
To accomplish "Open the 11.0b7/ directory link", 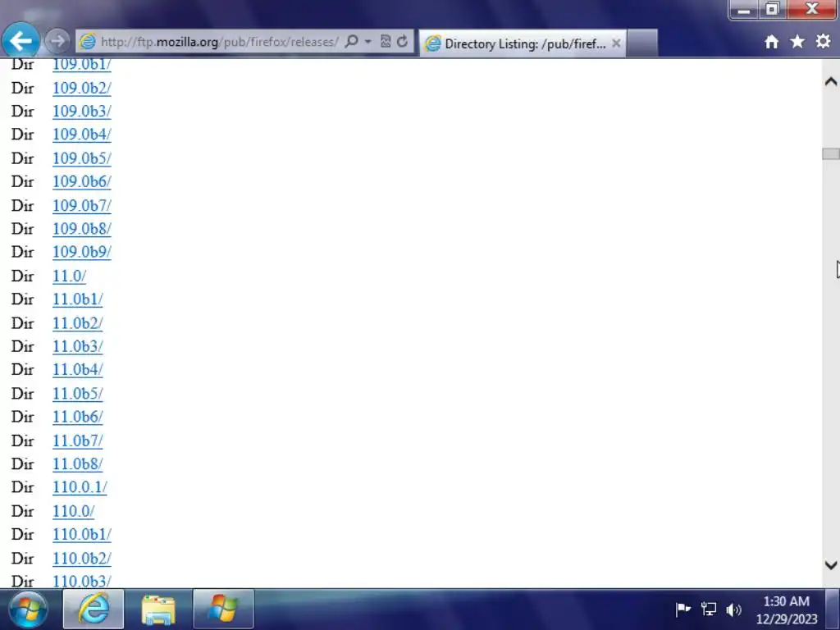I will [78, 441].
